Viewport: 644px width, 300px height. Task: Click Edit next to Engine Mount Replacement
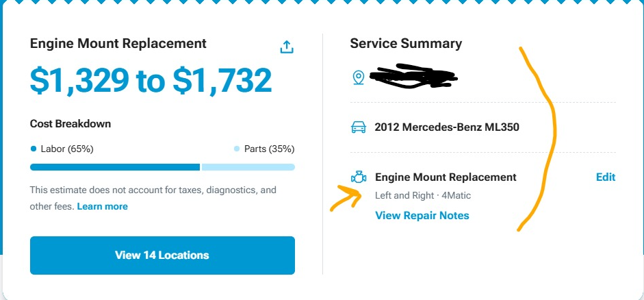tap(605, 177)
